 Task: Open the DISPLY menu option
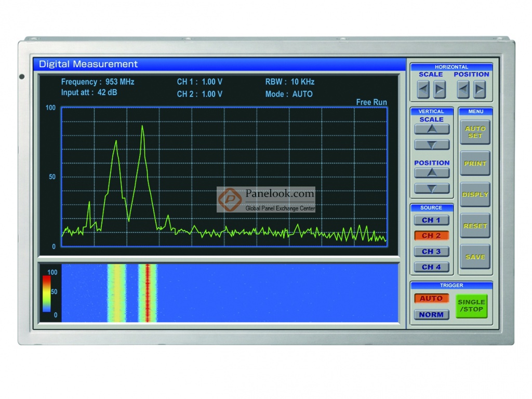pyautogui.click(x=475, y=195)
